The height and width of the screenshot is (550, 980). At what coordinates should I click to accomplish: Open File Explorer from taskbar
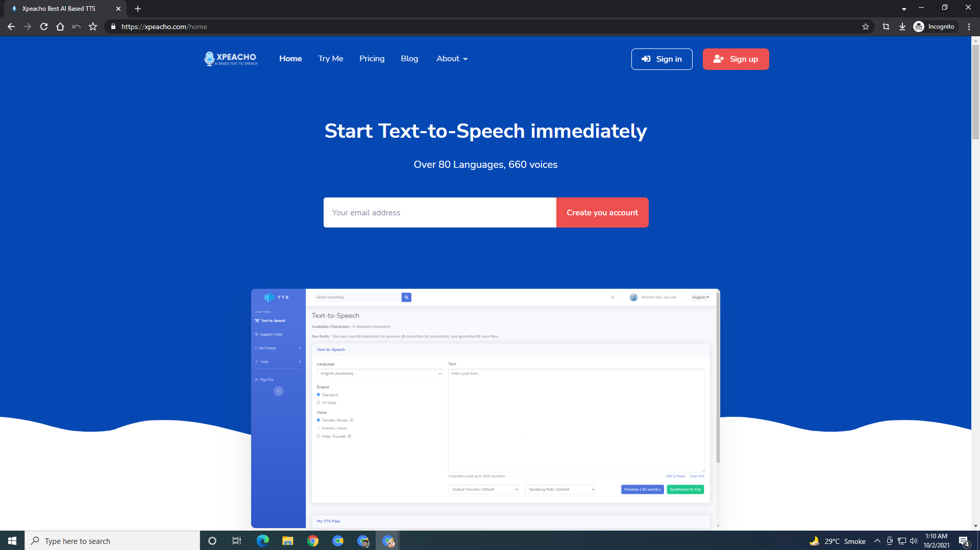pyautogui.click(x=288, y=541)
